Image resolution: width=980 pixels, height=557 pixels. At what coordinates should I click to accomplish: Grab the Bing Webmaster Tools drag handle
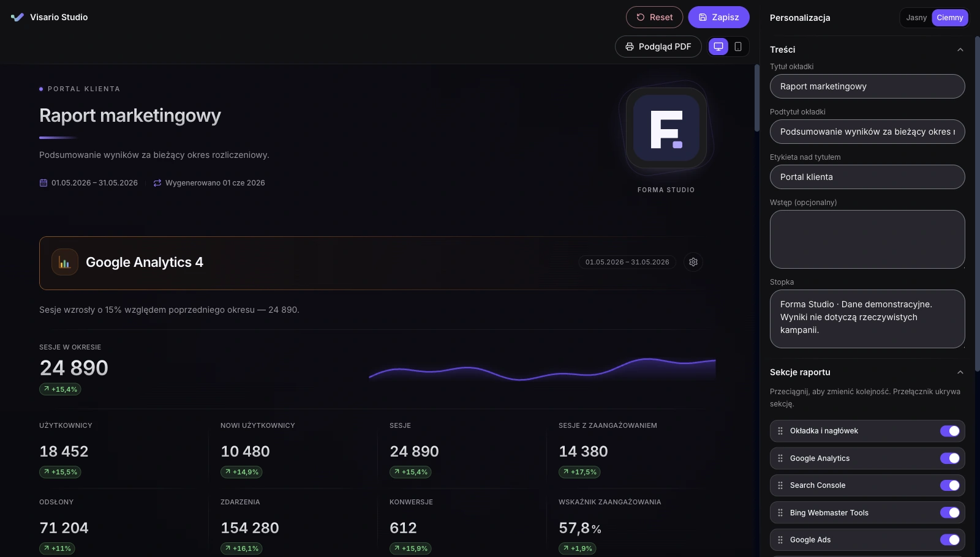tap(780, 513)
